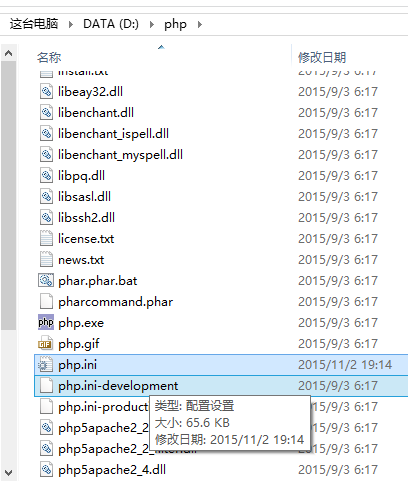Click the scrollbar down arrow

click(9, 473)
